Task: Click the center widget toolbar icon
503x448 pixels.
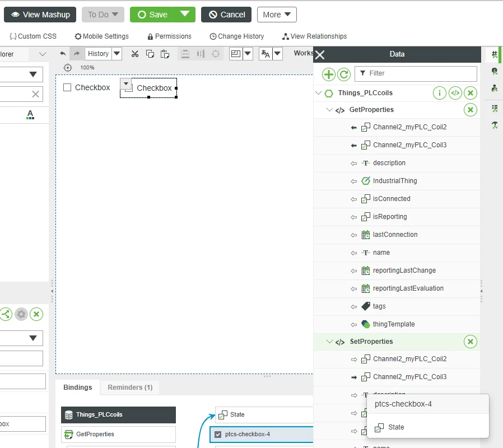Action: [216, 54]
